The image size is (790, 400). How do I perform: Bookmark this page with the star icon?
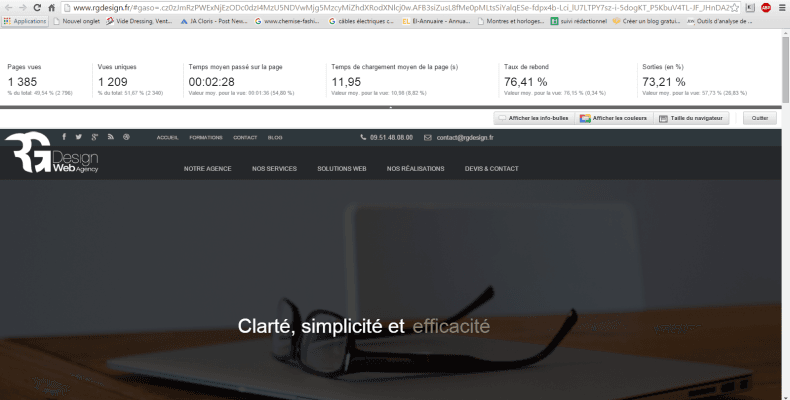734,8
